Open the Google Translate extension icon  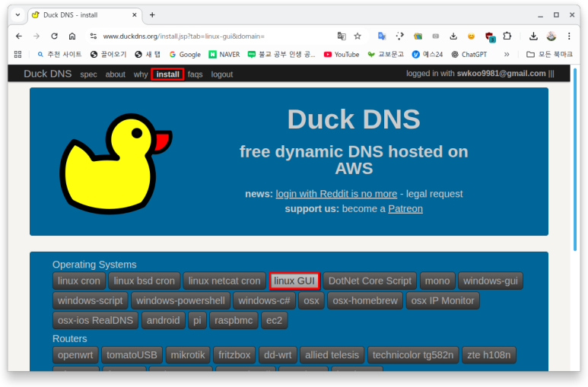point(382,36)
